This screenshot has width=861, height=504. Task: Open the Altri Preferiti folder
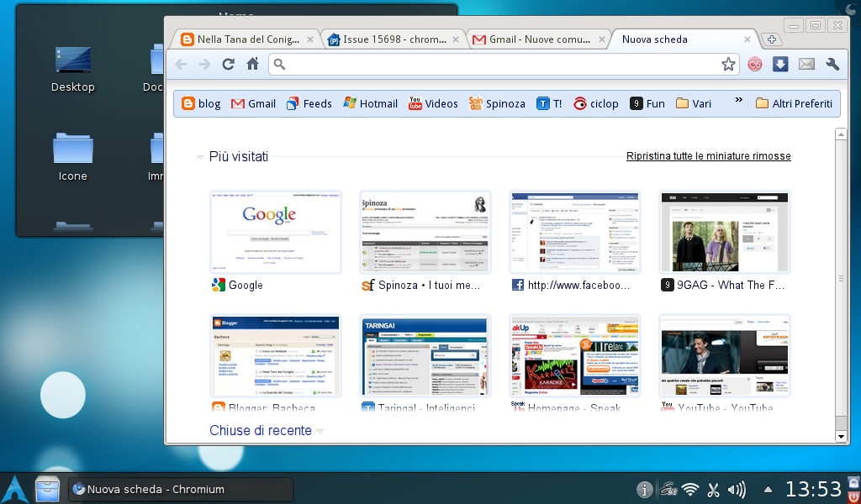click(794, 103)
